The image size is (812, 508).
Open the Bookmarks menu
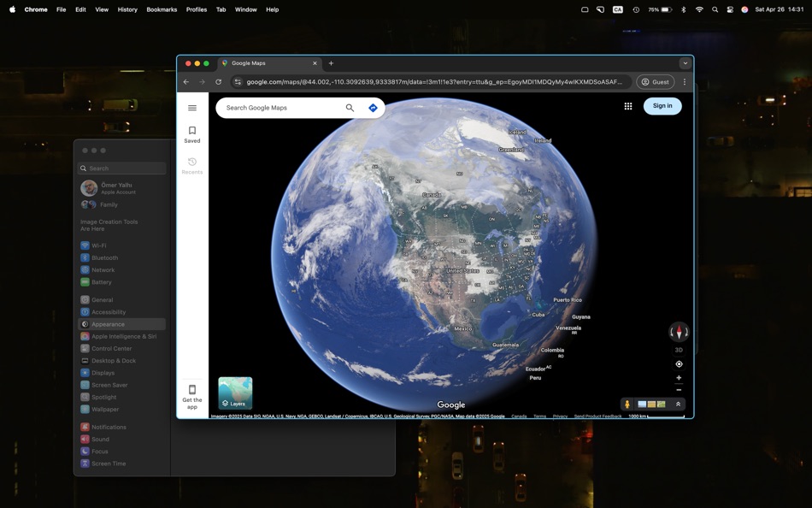point(162,9)
